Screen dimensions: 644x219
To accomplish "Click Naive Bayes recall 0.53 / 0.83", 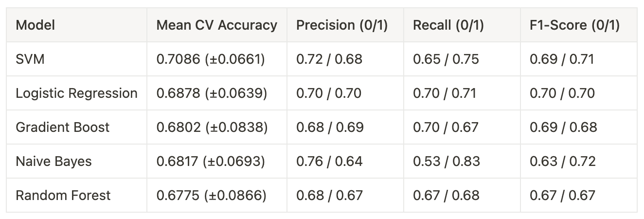I will (x=446, y=161).
